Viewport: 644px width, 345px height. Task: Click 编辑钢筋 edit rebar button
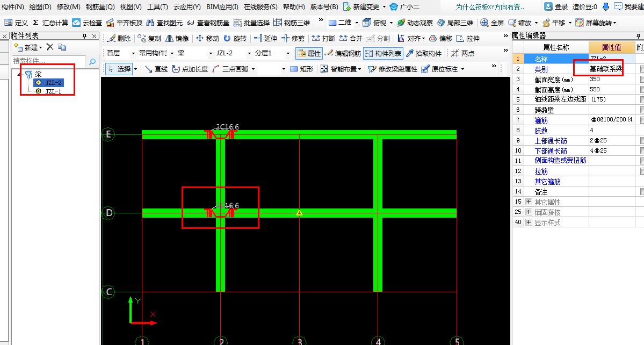[343, 53]
